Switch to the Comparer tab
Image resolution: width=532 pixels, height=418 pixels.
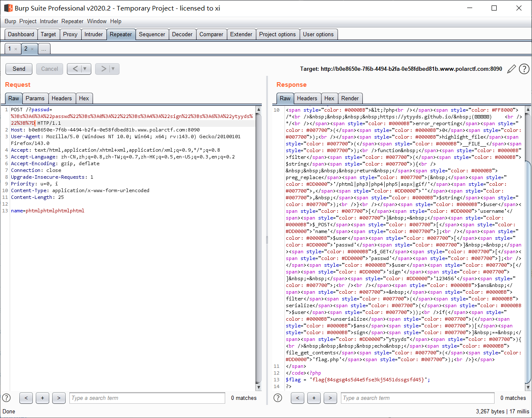[x=211, y=35]
